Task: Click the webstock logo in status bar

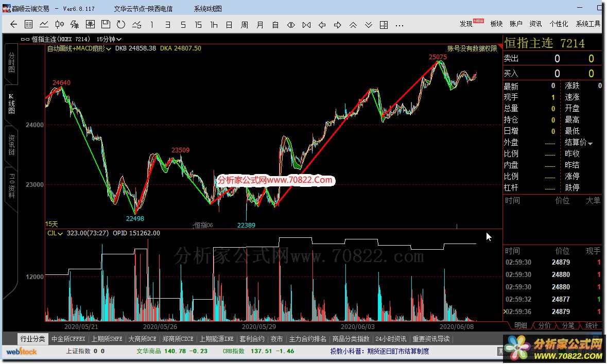Action: click(22, 352)
